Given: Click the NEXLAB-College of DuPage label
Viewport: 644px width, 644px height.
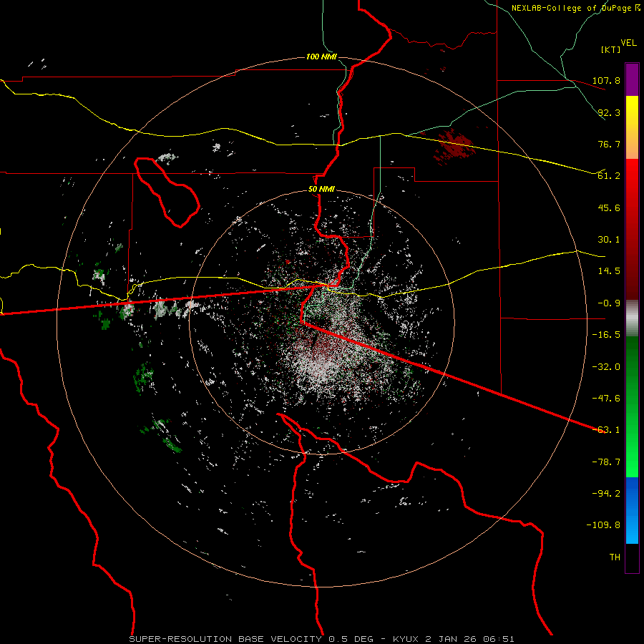Looking at the screenshot, I should point(575,8).
